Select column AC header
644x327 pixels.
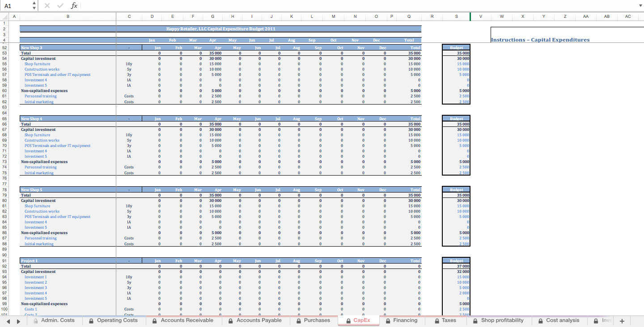(628, 17)
